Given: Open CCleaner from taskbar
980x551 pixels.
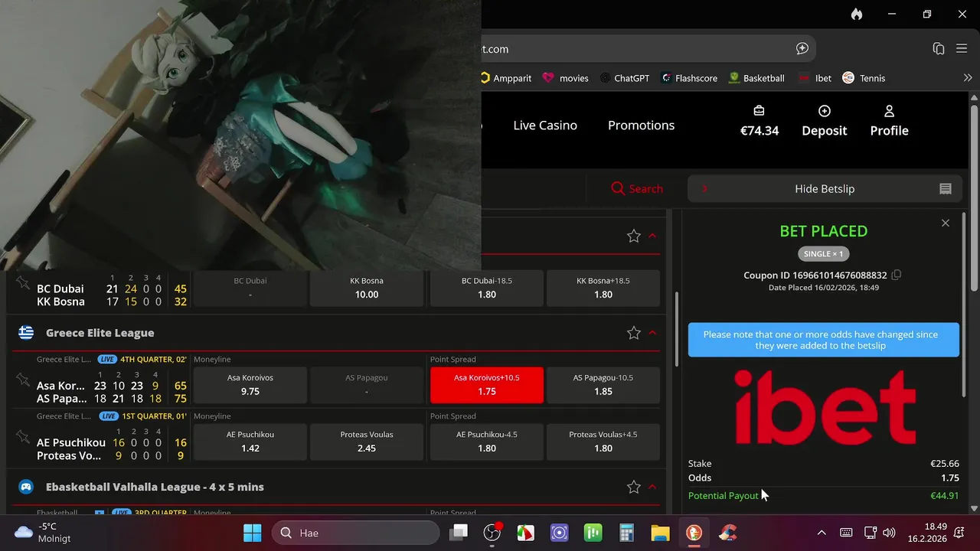Looking at the screenshot, I should (728, 533).
